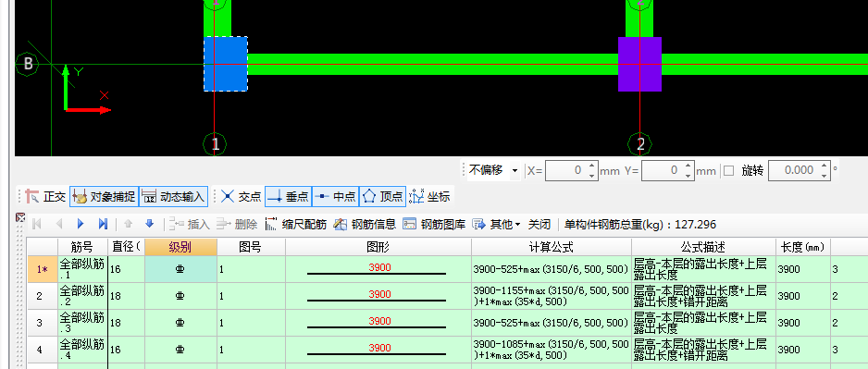Click the 计算公式 column header

click(x=552, y=247)
